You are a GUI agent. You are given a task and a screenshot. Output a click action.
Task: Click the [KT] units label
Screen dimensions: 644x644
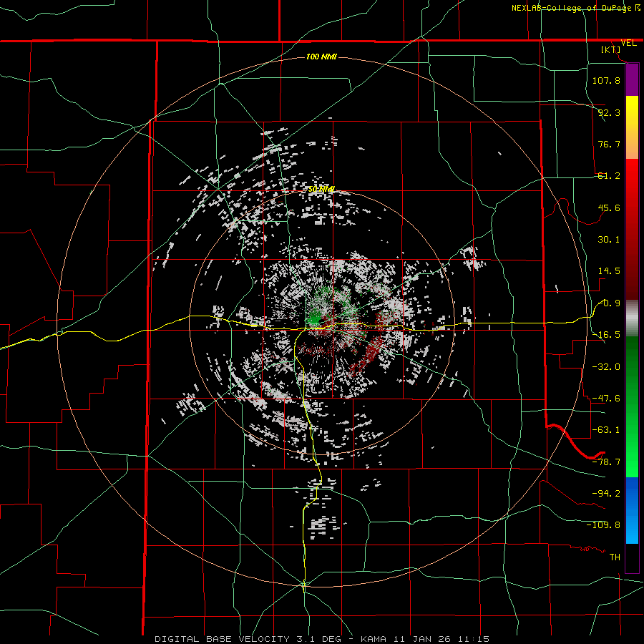[x=611, y=49]
